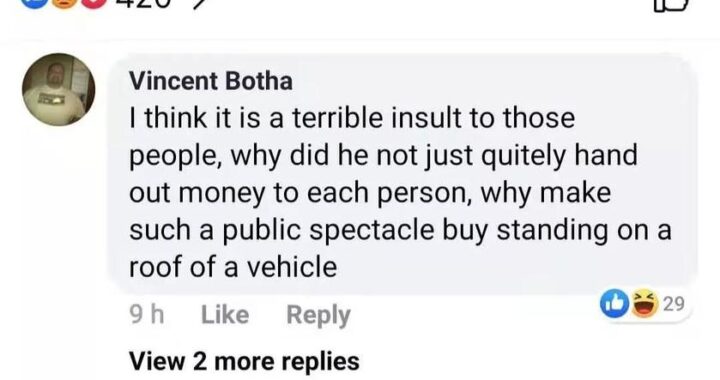
Task: Open Vincent Botha's profile picture
Action: click(x=59, y=89)
